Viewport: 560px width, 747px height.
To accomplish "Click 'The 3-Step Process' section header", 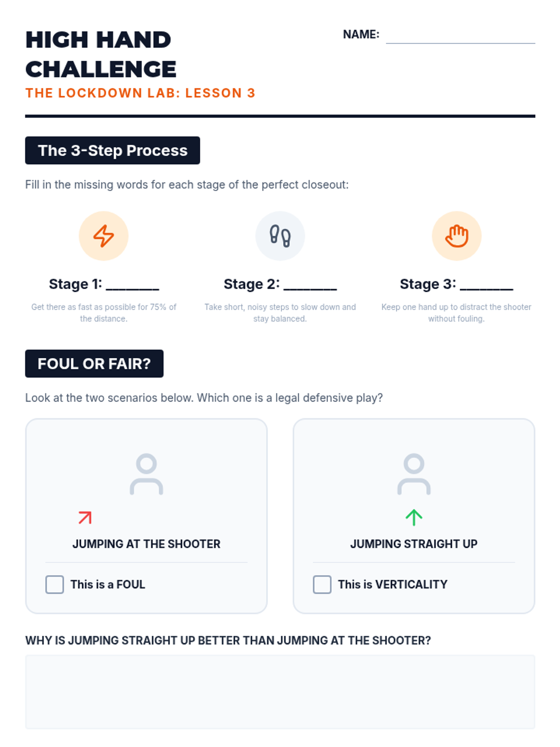I will pyautogui.click(x=112, y=150).
